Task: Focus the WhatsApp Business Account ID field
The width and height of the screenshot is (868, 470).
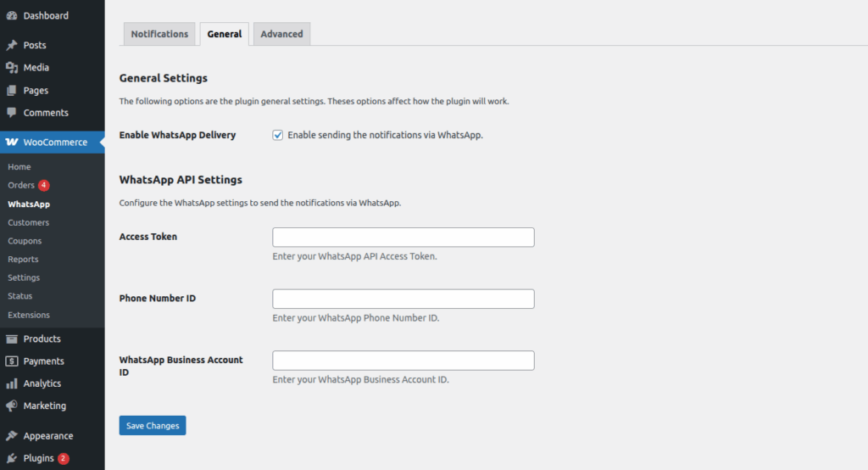Action: coord(403,361)
